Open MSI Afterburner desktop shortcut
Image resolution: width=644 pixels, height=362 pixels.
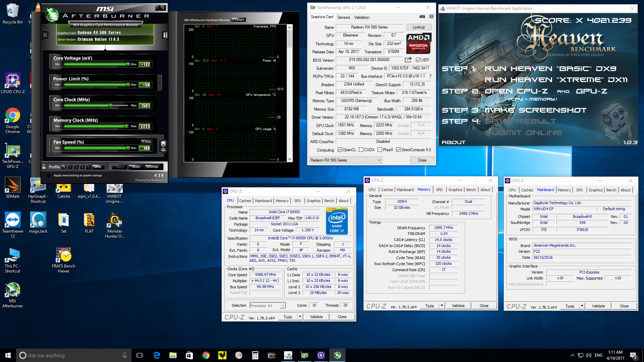(x=13, y=295)
